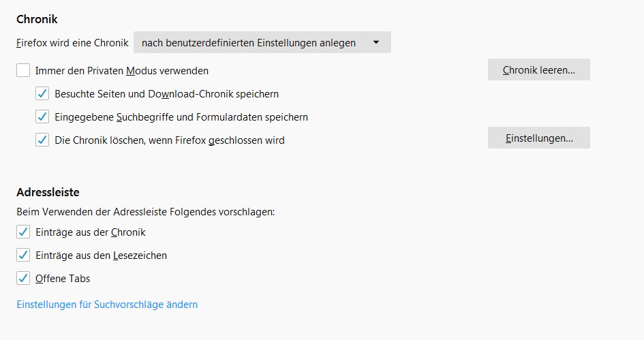Disable the "Die Chronik löschen" checkbox

[x=42, y=140]
